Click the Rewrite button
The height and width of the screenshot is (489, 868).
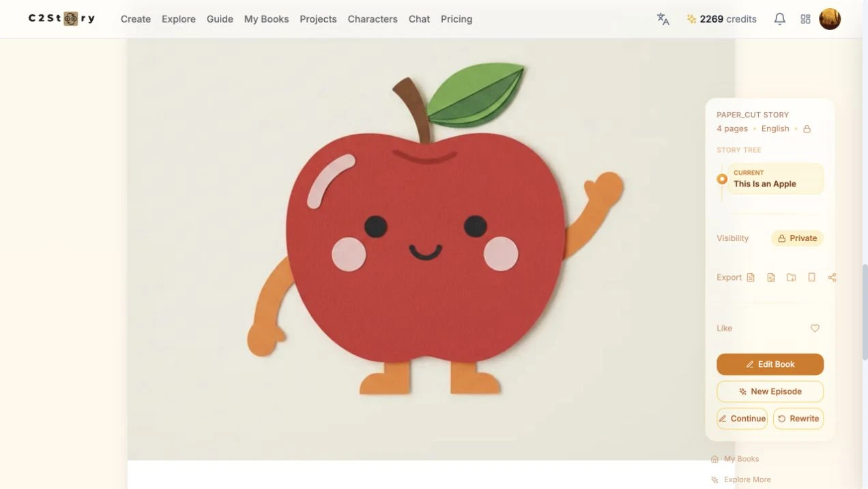click(798, 419)
